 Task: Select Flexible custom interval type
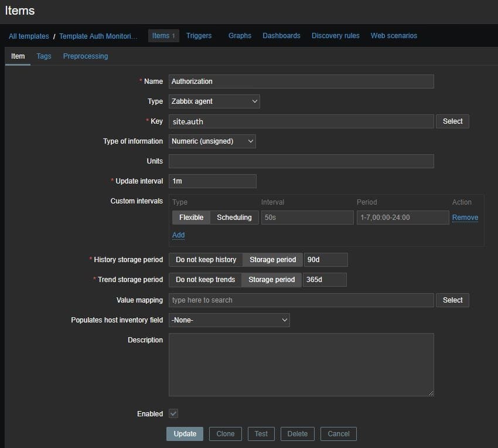click(191, 218)
